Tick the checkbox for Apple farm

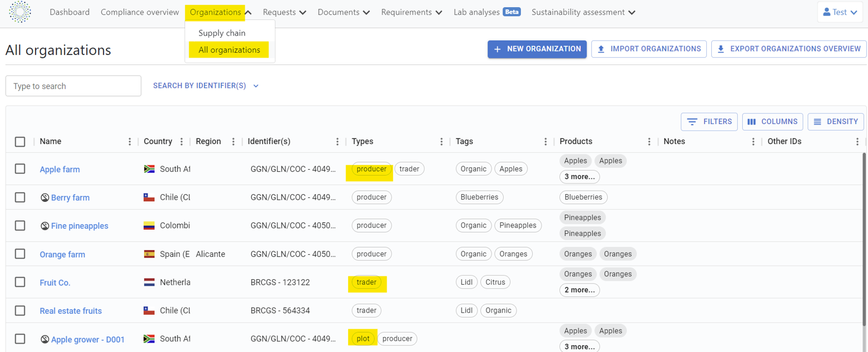pyautogui.click(x=20, y=168)
